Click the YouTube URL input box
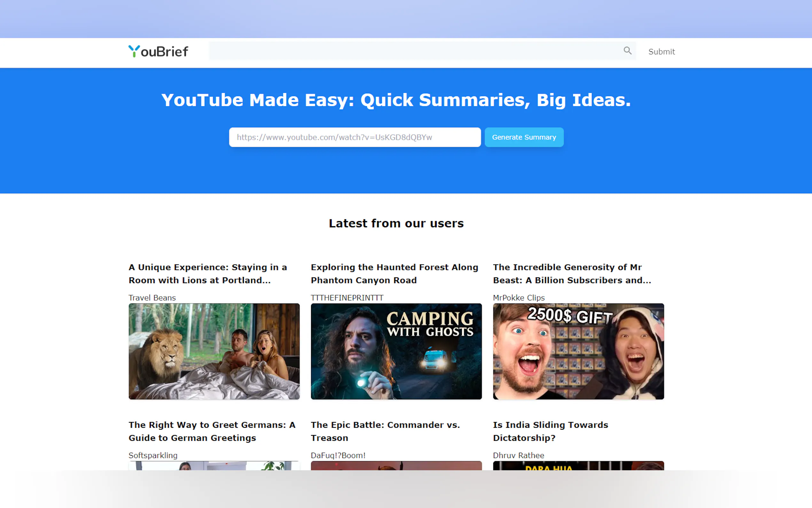812x508 pixels. [x=355, y=137]
